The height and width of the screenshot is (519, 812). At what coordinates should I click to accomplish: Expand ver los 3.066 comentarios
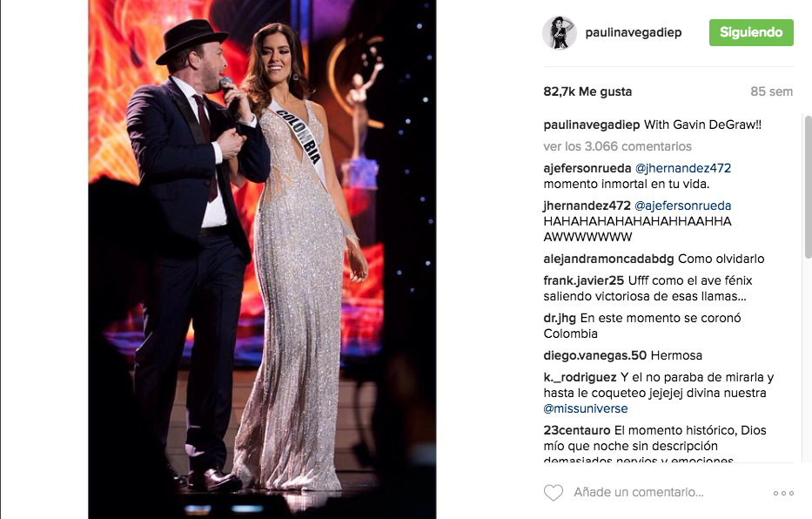617,146
